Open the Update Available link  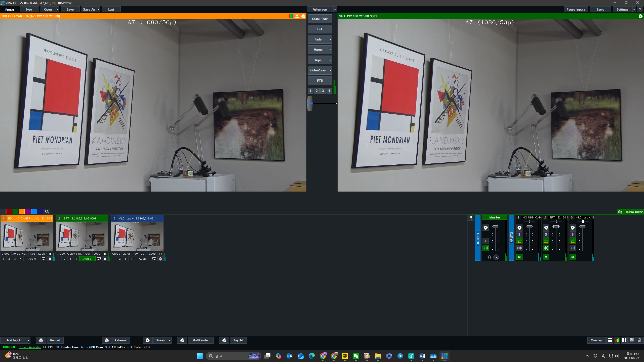[30, 347]
